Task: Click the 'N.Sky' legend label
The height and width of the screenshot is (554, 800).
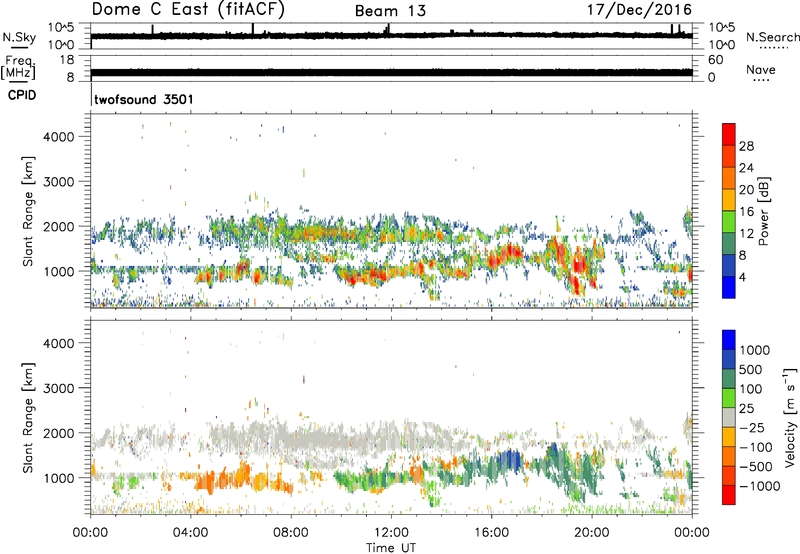Action: tap(19, 37)
